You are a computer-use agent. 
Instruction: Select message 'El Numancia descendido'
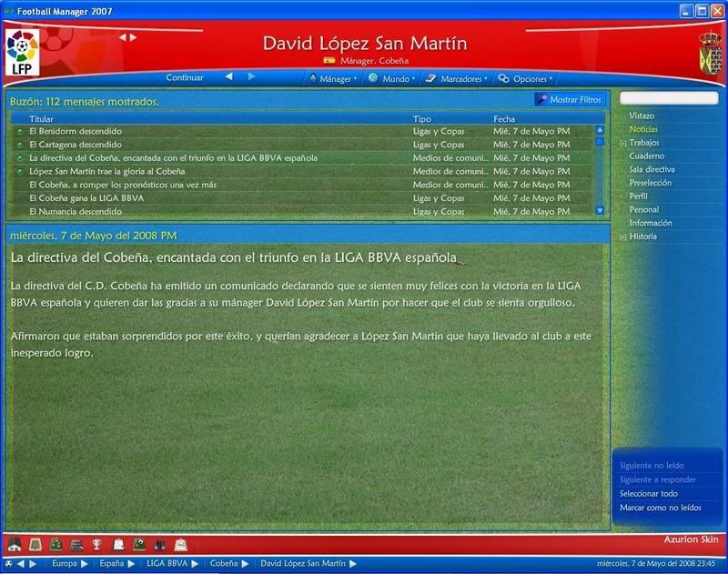(303, 212)
